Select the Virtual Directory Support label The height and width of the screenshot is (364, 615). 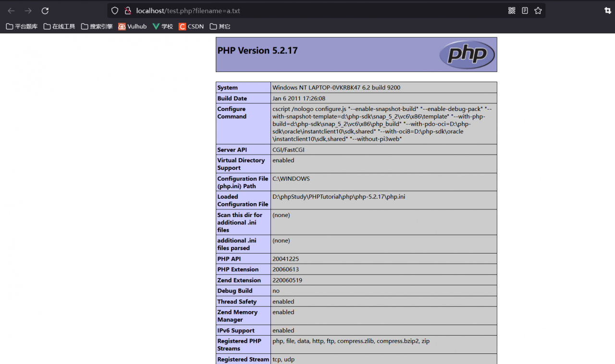[241, 164]
